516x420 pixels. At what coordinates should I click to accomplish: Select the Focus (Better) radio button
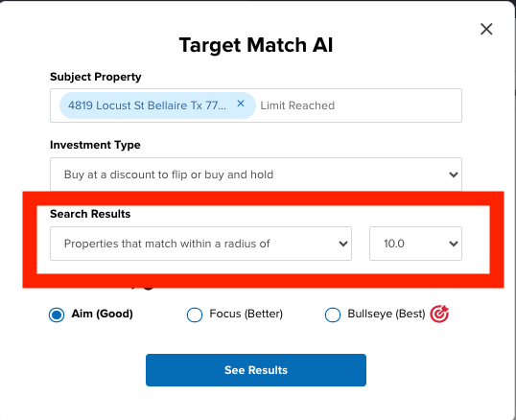pyautogui.click(x=195, y=315)
